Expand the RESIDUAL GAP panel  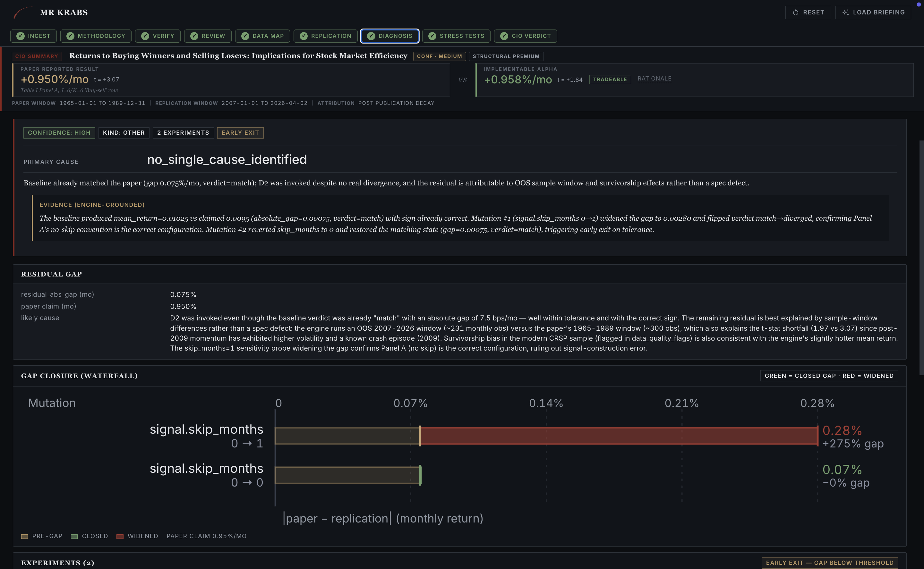click(52, 274)
